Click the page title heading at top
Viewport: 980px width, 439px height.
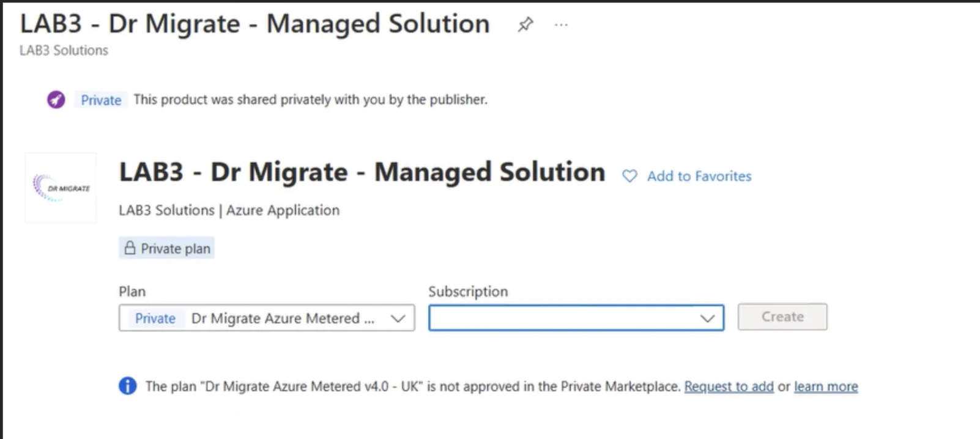coord(254,24)
